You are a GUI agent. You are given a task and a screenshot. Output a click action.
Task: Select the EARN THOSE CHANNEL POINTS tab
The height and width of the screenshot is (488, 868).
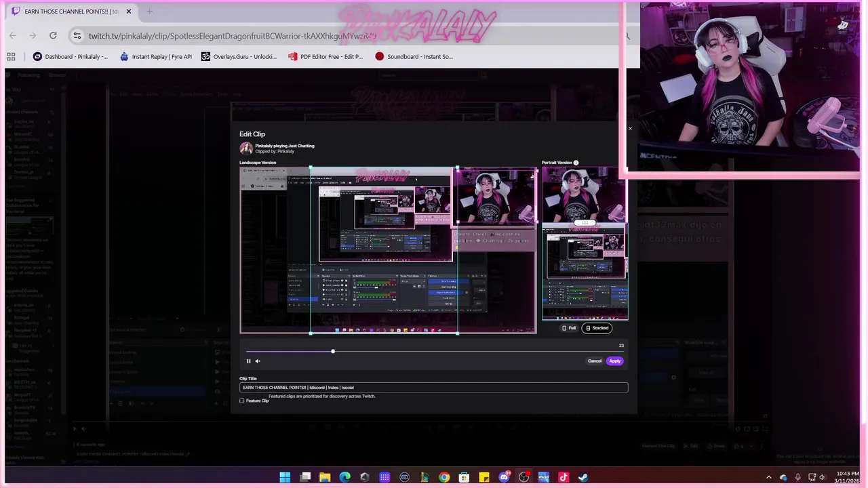[x=71, y=11]
